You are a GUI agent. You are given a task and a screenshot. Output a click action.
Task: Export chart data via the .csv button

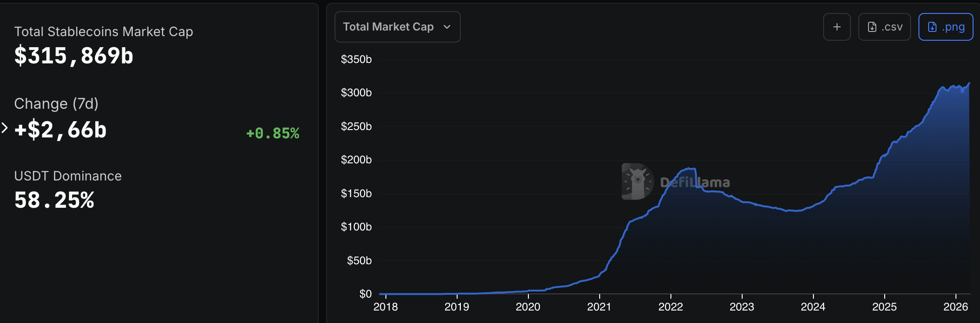click(x=884, y=27)
